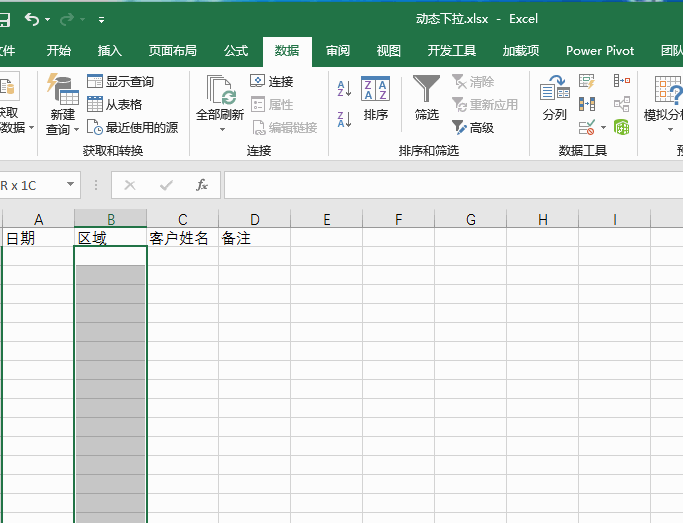Click the 全部刷新 icon
683x523 pixels.
click(x=221, y=91)
